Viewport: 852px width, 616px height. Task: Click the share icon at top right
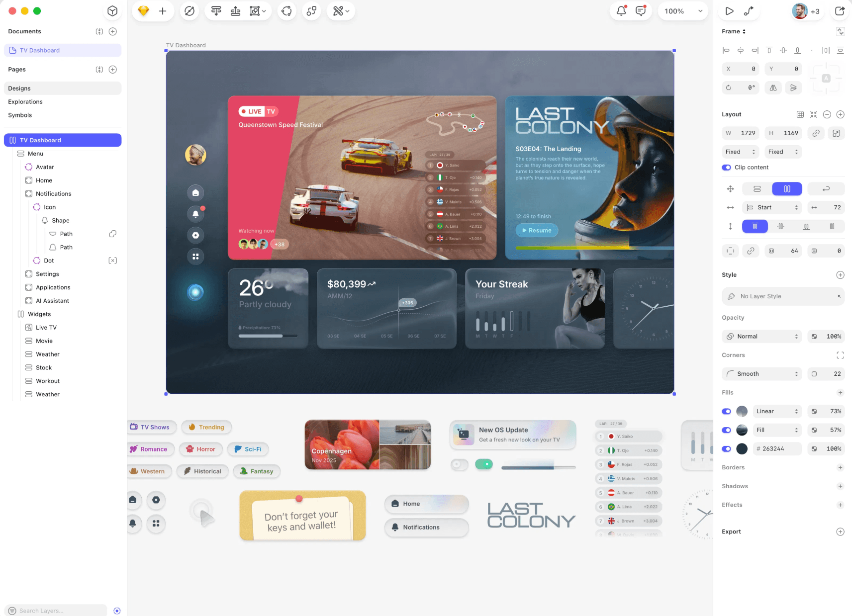839,11
